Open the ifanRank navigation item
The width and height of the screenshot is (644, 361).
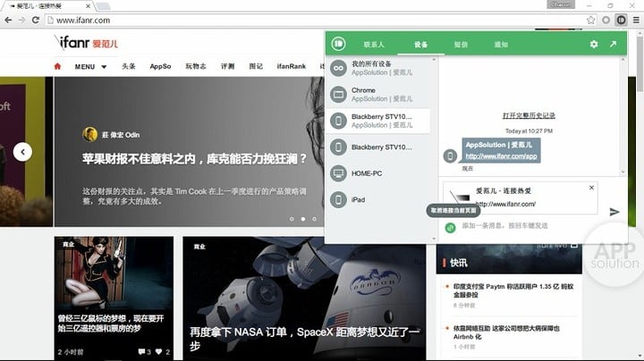click(292, 66)
